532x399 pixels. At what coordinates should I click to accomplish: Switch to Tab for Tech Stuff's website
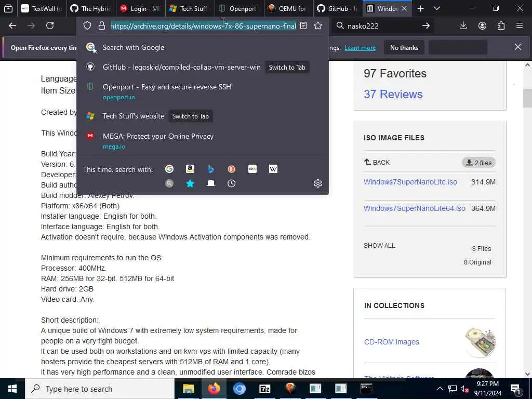point(190,116)
